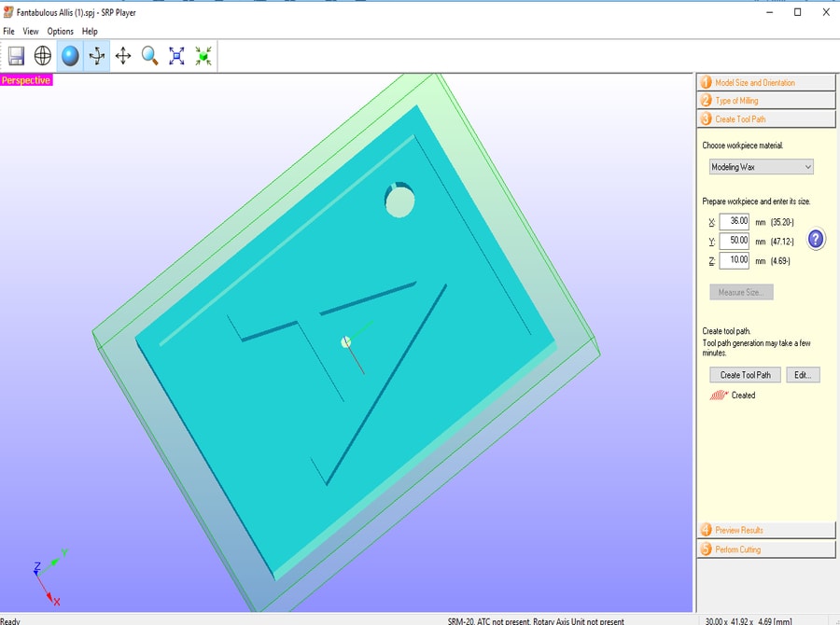Click the (35.20-) X minimum size text
Image resolution: width=840 pixels, height=625 pixels.
[782, 222]
